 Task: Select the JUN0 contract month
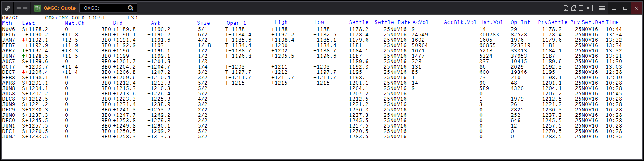9,115
